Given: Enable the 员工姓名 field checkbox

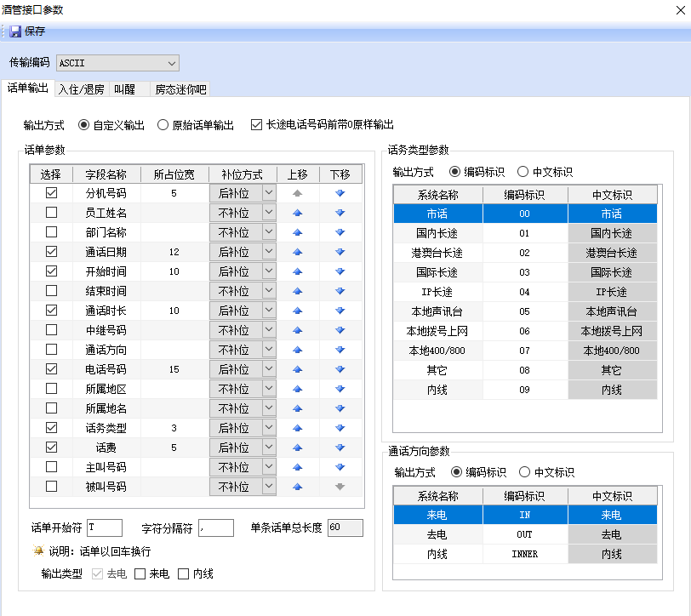Looking at the screenshot, I should [x=52, y=213].
